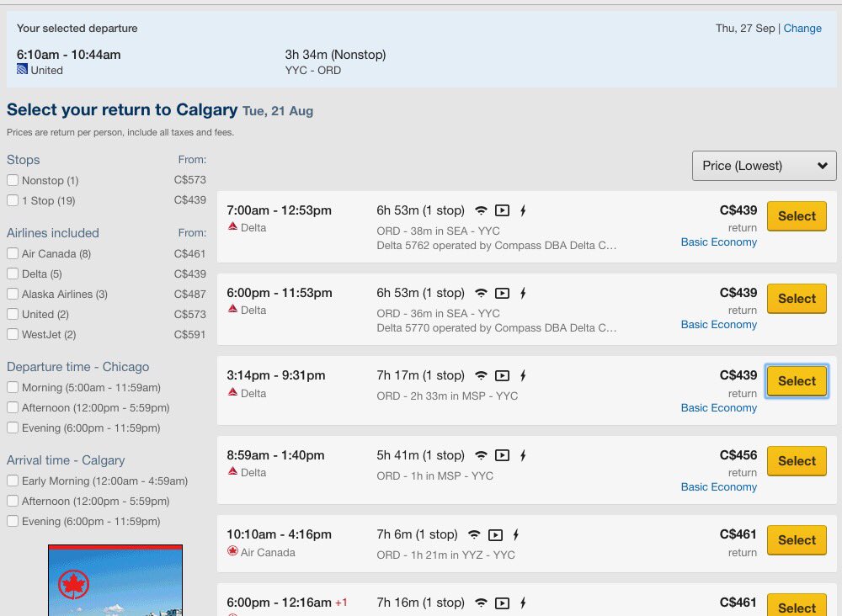Screen dimensions: 842x616
Task: Click the 3h 34m (Nonstop) duration text
Action: pos(335,55)
